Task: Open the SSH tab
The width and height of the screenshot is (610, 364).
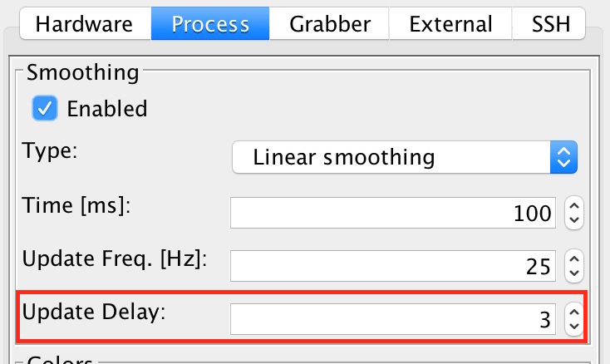Action: coord(551,25)
